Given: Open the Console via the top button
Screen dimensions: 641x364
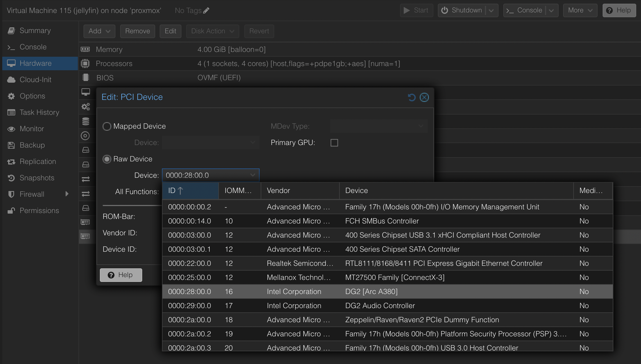Looking at the screenshot, I should 524,10.
